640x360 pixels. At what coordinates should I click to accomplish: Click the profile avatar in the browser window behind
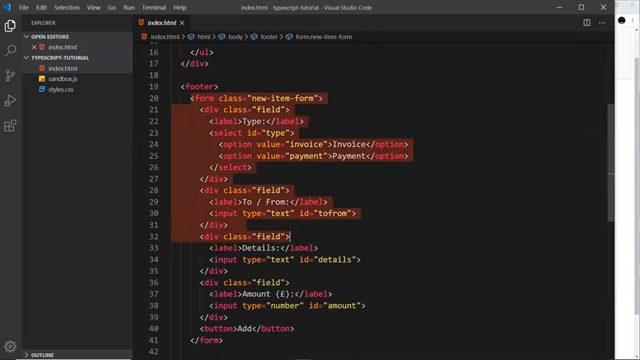(x=622, y=20)
